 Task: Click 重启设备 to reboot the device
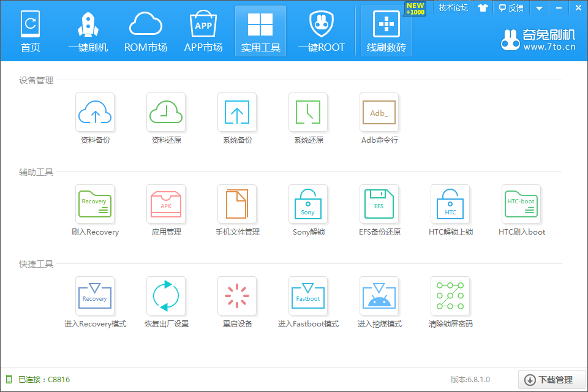pos(237,296)
